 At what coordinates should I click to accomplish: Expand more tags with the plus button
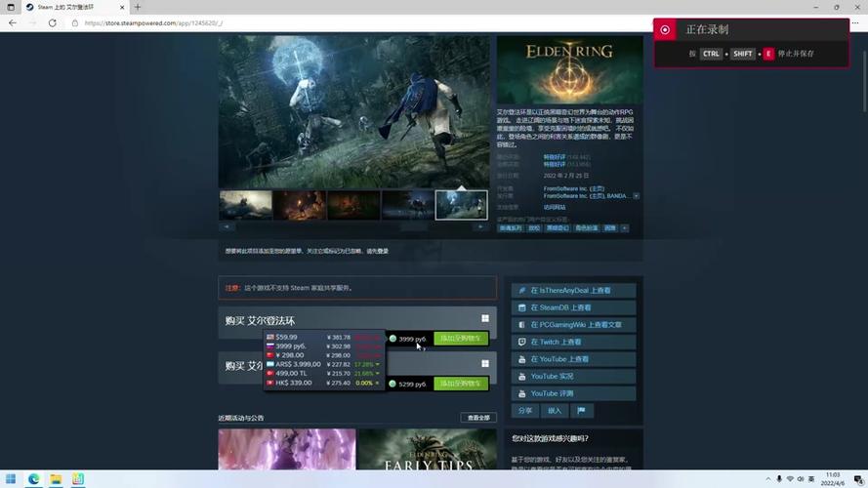(x=625, y=228)
